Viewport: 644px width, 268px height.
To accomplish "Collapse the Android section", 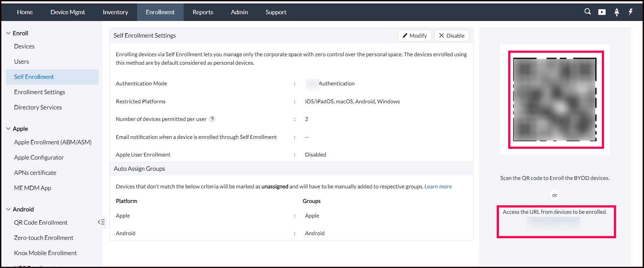I will coord(8,209).
